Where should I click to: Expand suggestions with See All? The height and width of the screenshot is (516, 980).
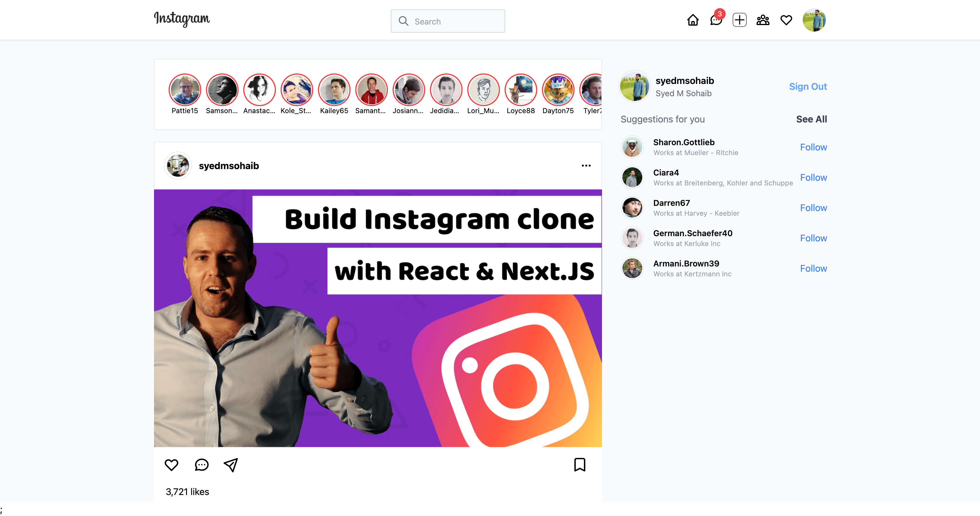[x=811, y=119]
